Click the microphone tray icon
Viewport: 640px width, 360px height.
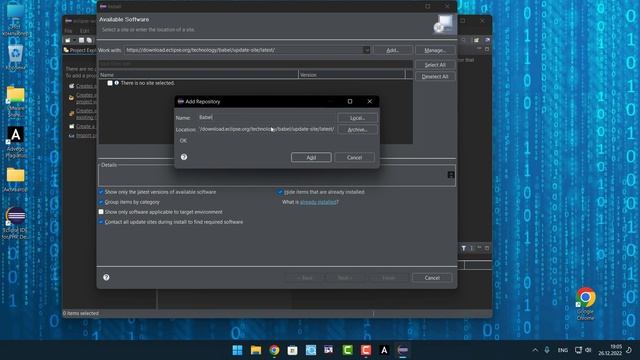[x=547, y=350]
